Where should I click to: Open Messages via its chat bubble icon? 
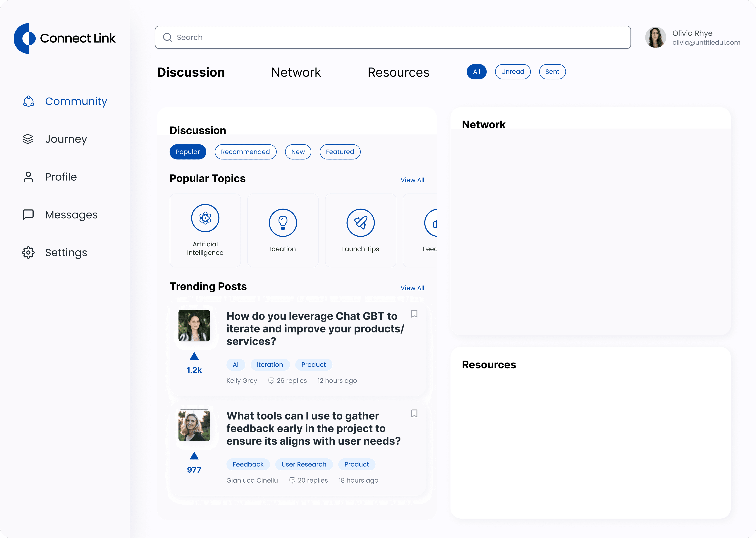28,215
